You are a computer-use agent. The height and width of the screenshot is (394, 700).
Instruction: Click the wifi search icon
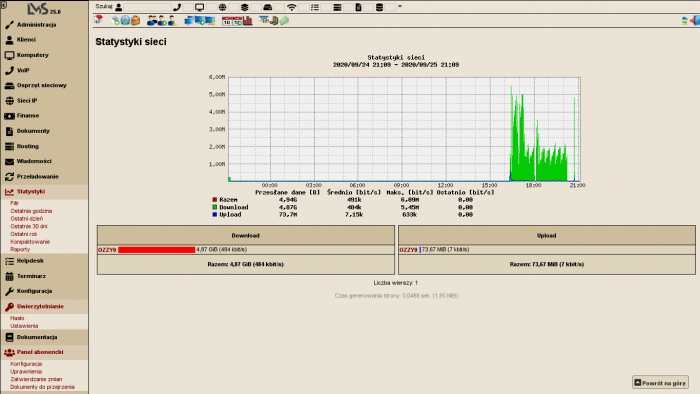tap(292, 7)
